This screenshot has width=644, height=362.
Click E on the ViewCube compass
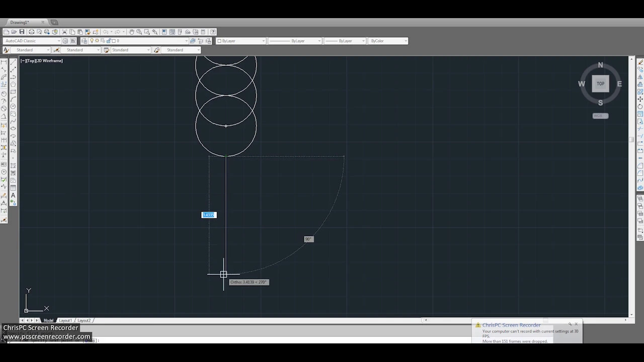pos(619,84)
